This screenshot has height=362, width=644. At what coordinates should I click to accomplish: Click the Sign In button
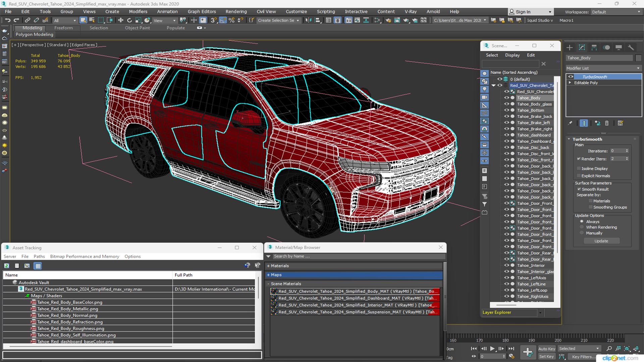tap(531, 12)
